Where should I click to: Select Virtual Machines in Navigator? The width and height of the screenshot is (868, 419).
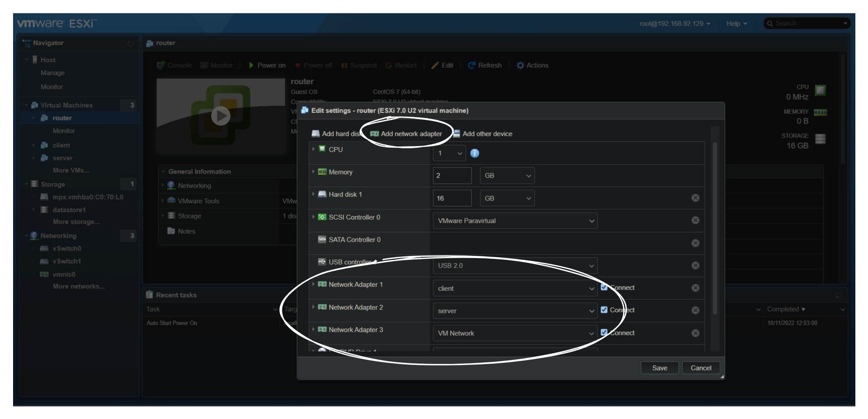coord(66,105)
